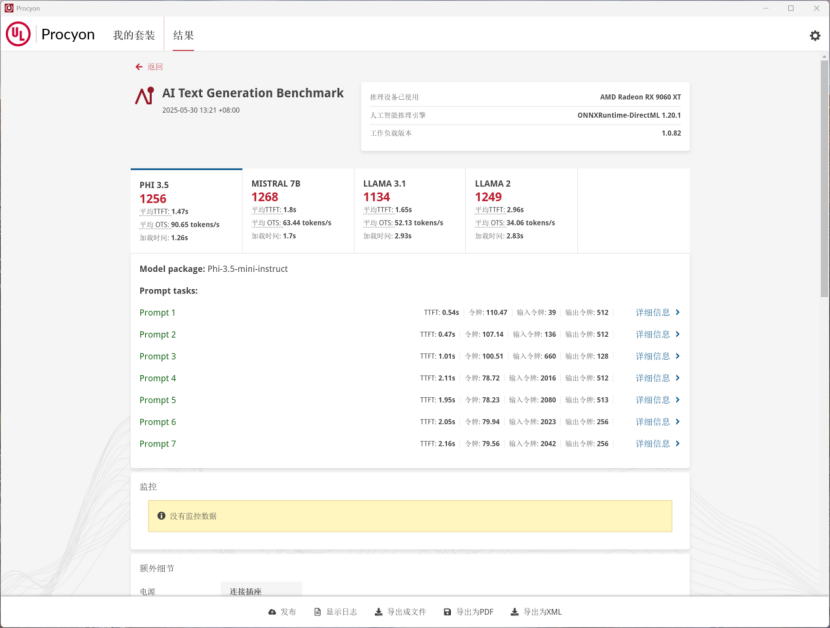The width and height of the screenshot is (830, 628).
Task: Open 详细信息 link for Prompt 1
Action: click(653, 312)
